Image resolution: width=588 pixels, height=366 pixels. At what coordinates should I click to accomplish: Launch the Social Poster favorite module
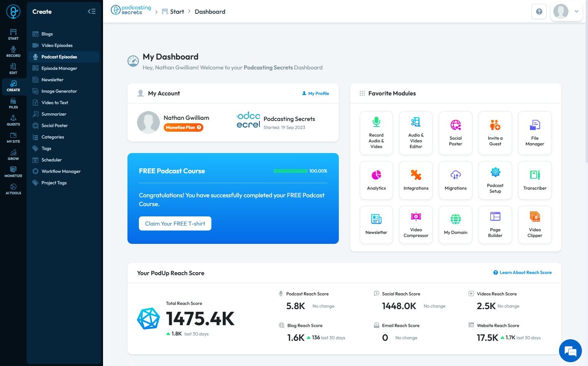coord(456,133)
